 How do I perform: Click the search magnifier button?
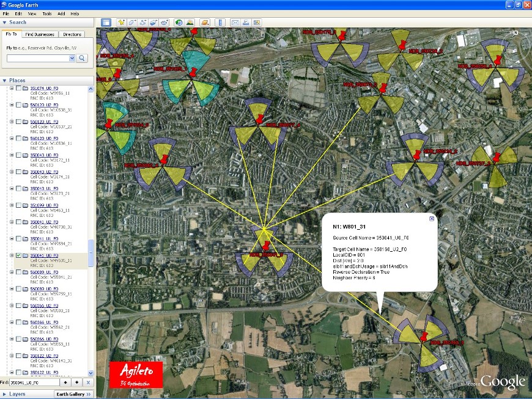click(x=83, y=58)
